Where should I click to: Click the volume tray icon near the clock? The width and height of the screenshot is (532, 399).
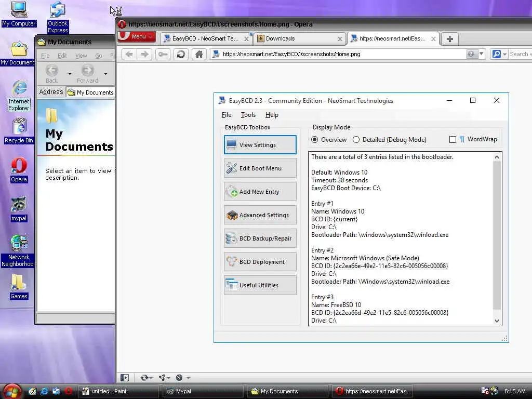(495, 391)
